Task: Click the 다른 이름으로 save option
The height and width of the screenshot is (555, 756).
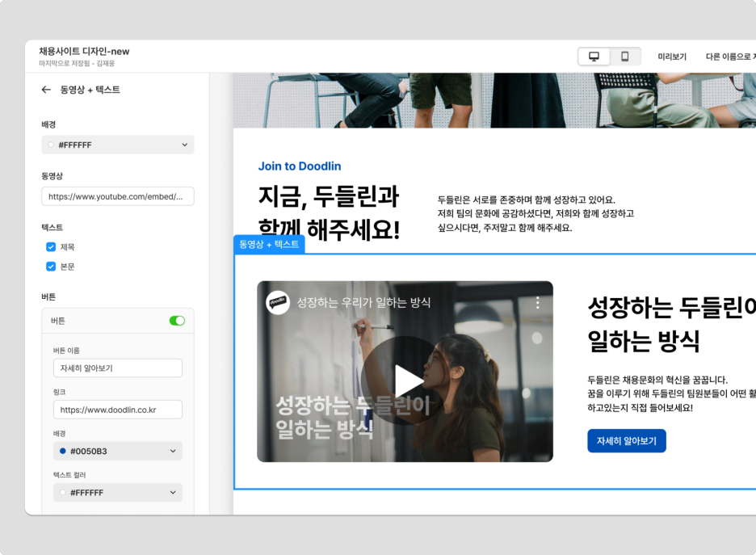Action: [x=730, y=57]
